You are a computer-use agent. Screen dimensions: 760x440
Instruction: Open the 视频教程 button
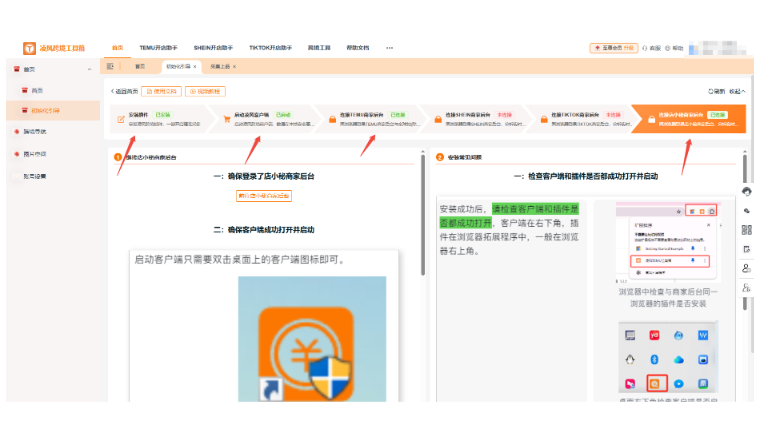[x=205, y=91]
